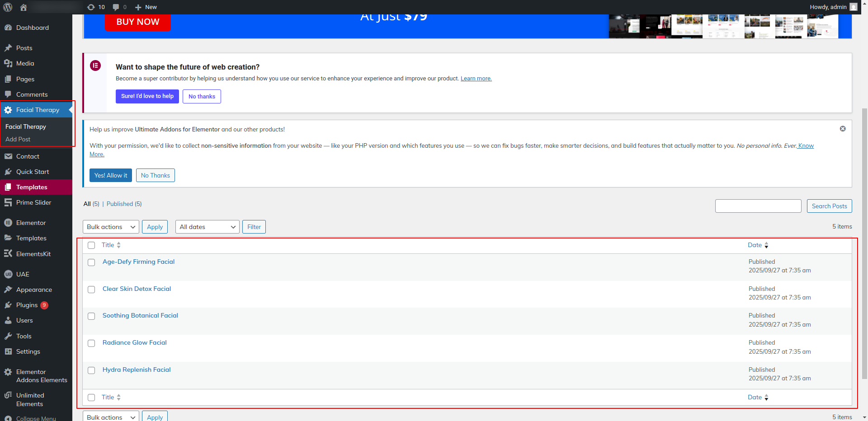
Task: Click the Elementor logo icon in notice
Action: coord(95,65)
